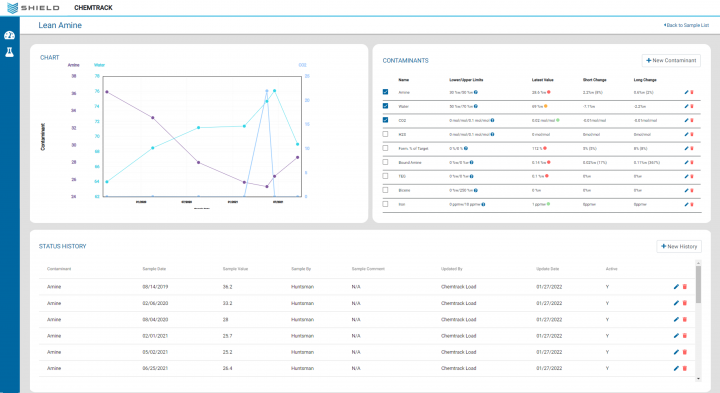Go Back to Sample List link
720x393 pixels.
[x=686, y=25]
